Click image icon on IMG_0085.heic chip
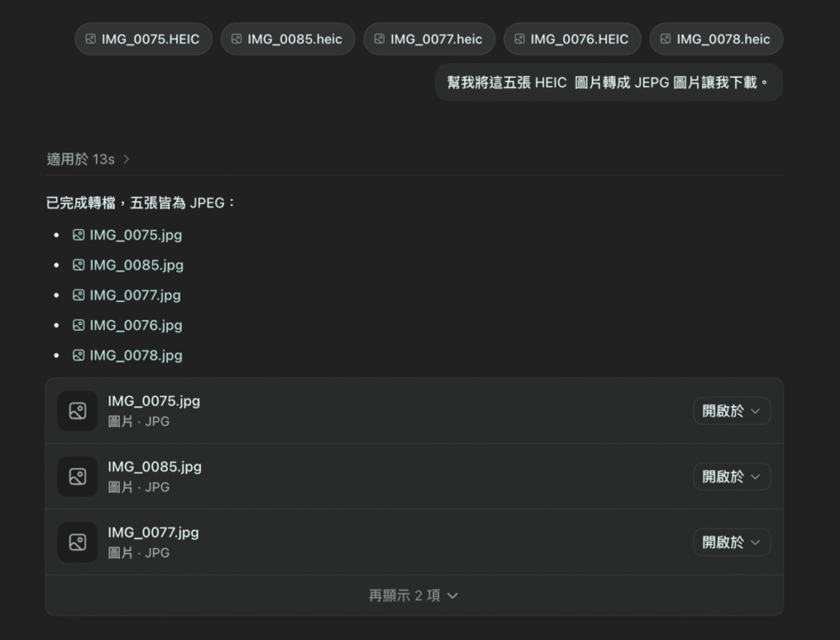This screenshot has height=640, width=840. pyautogui.click(x=236, y=39)
